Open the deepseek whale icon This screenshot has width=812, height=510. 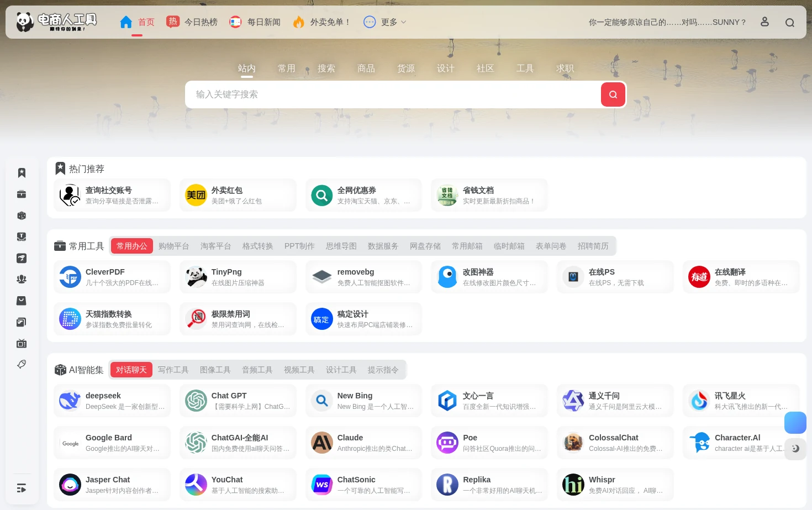tap(70, 401)
